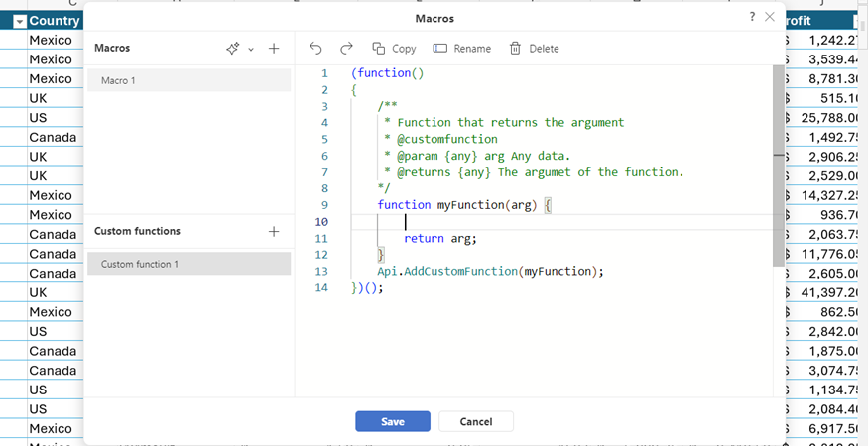This screenshot has width=868, height=446.
Task: Select Custom function 1 in the list
Action: pyautogui.click(x=188, y=264)
